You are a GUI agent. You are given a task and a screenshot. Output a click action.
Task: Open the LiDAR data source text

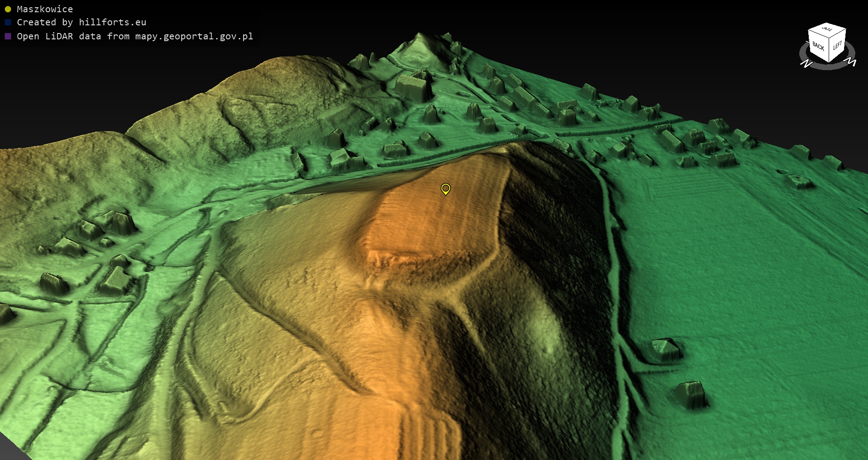135,36
